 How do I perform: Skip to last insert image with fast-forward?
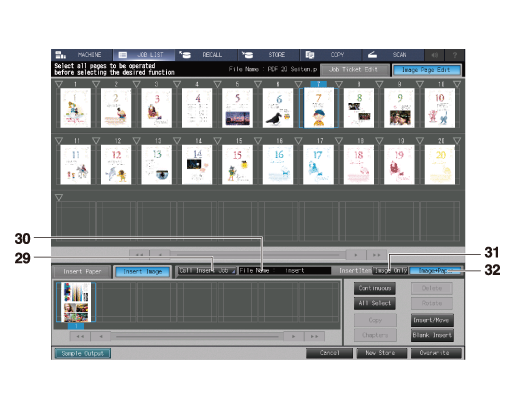pos(314,336)
